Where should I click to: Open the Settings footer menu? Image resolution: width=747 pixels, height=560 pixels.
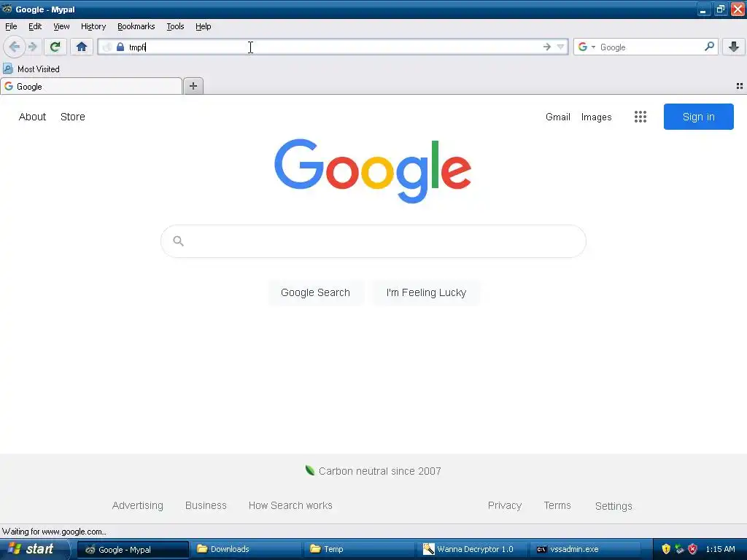(614, 506)
